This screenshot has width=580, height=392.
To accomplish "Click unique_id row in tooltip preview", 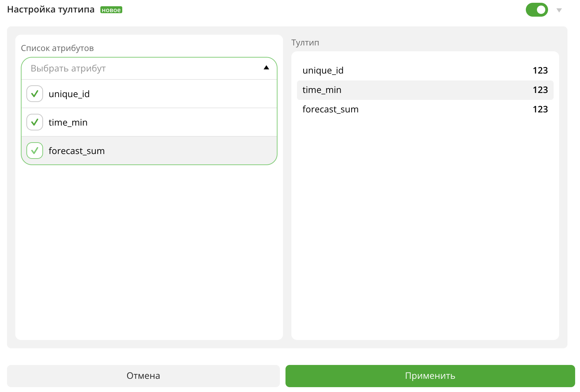I will pos(425,70).
